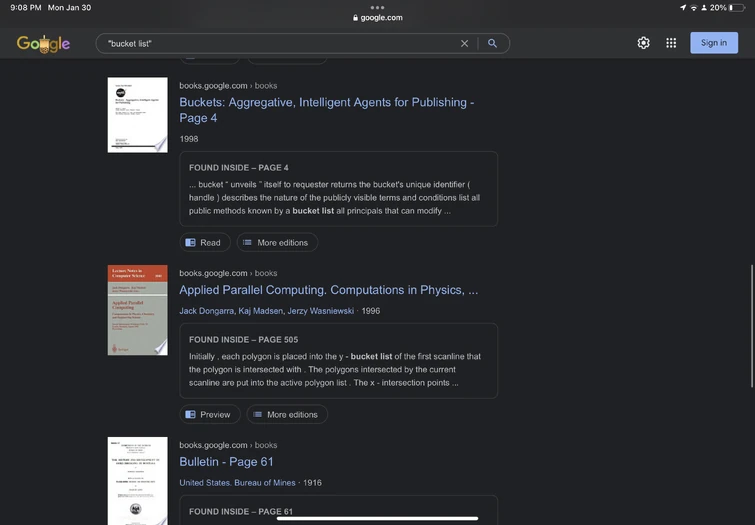Click the time 9:08 PM in status bar
755x525 pixels.
pos(26,8)
